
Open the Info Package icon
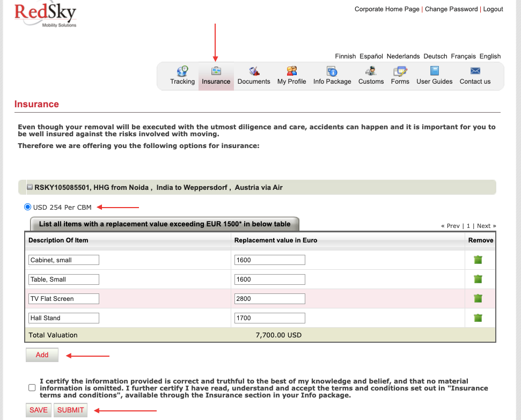332,71
